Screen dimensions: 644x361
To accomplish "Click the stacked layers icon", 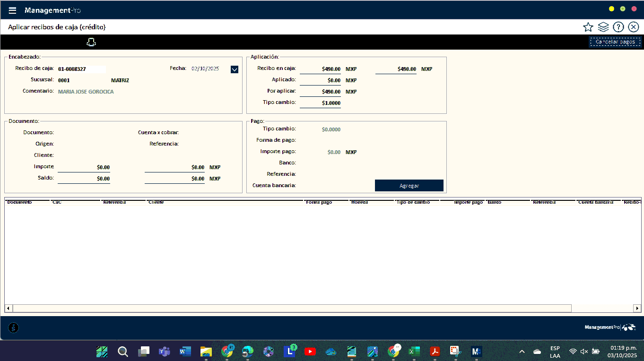I will [x=603, y=27].
